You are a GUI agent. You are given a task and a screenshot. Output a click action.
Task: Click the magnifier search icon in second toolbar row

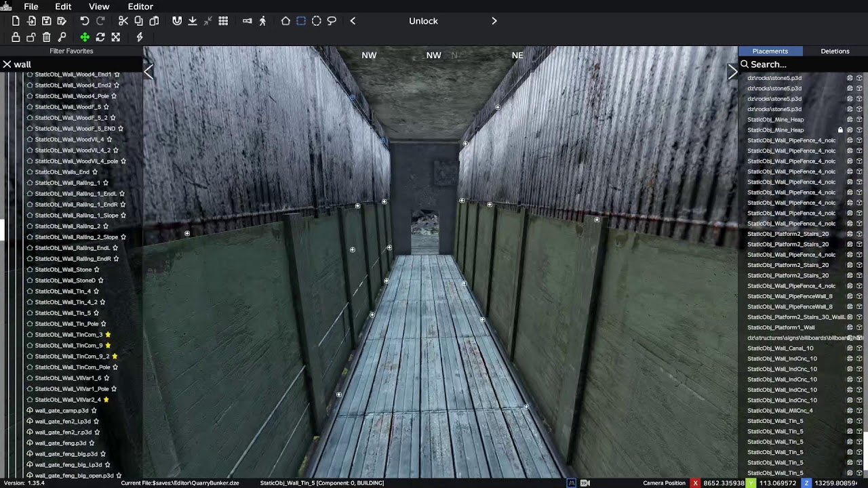click(62, 37)
